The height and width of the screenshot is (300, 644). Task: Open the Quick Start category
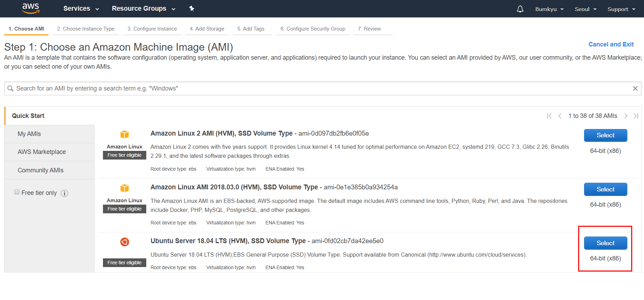49,116
